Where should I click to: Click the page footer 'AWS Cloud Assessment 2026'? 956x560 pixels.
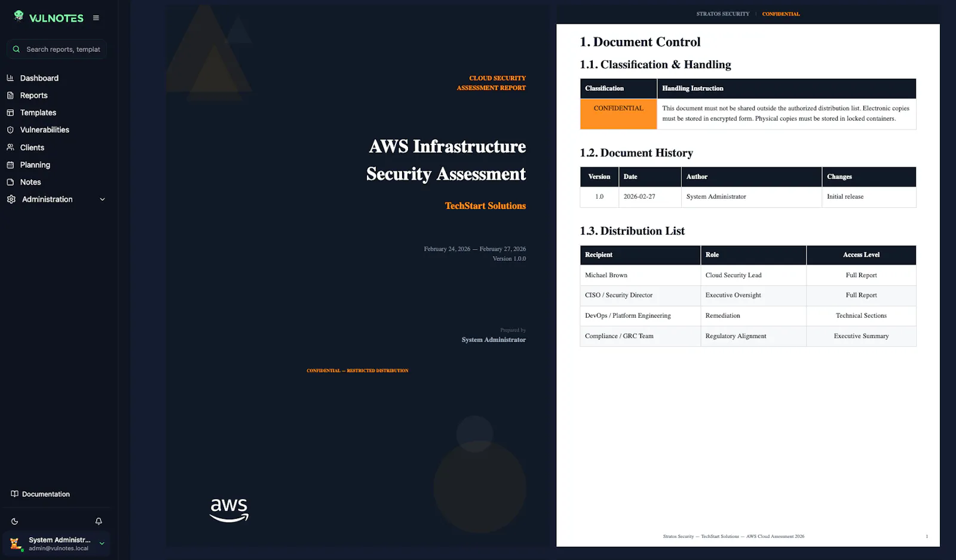[x=775, y=536]
